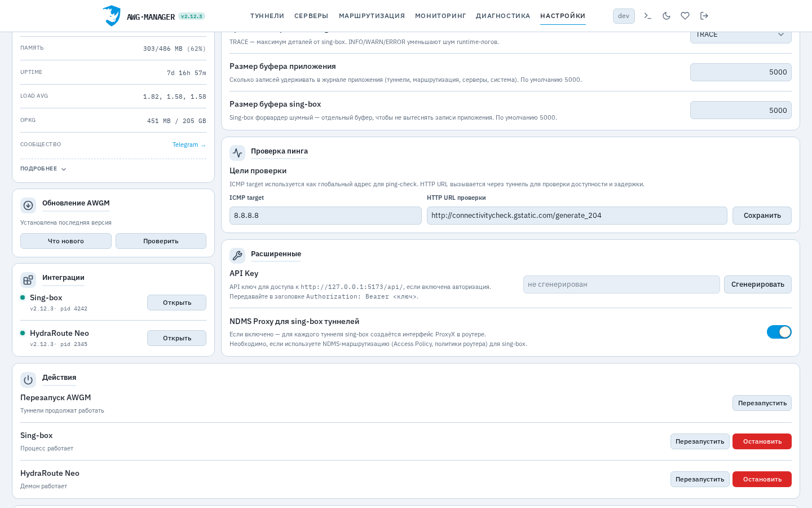
Task: Click the API Key field
Action: tap(621, 284)
